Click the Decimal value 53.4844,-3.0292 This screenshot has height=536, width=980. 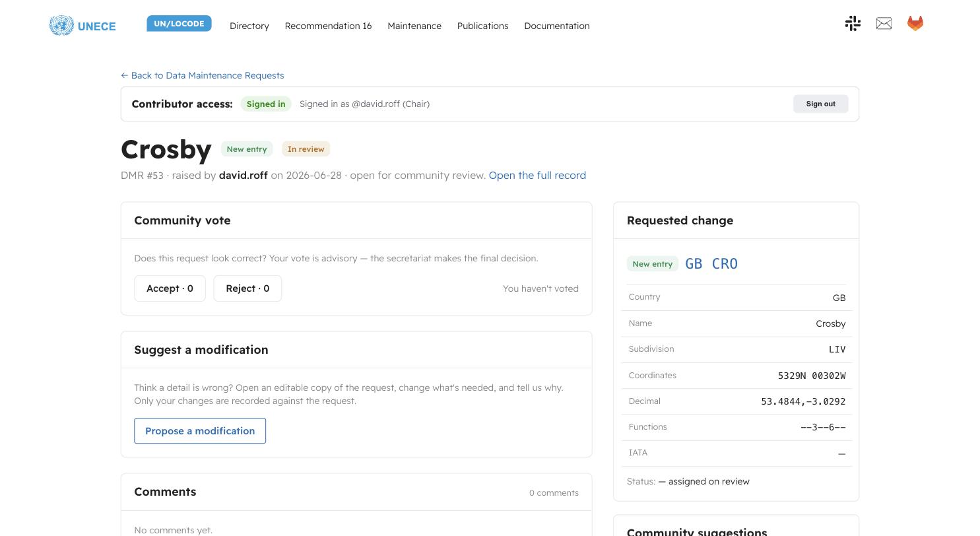point(803,401)
